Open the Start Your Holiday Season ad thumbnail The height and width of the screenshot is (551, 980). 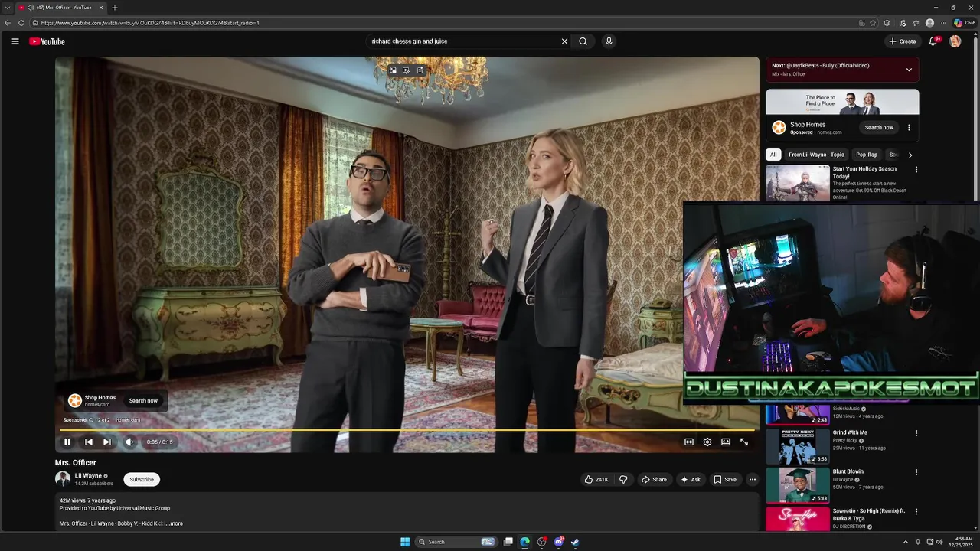[x=798, y=183]
